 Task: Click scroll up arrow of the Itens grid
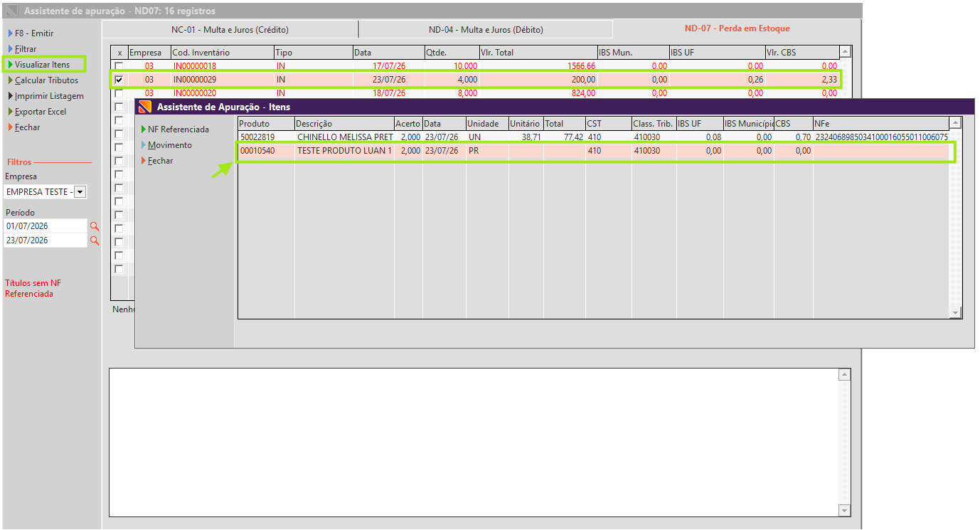point(955,123)
